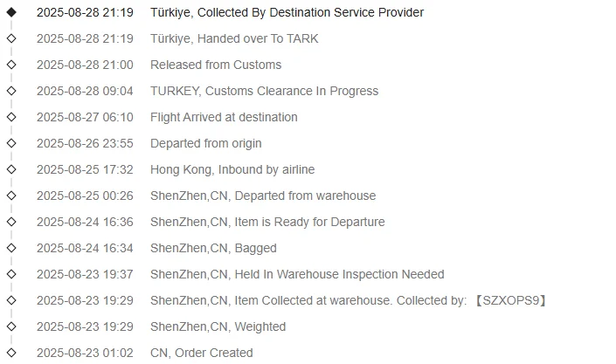Click the 2025-08-25 17:32 timestamp
This screenshot has height=364, width=616.
click(85, 169)
